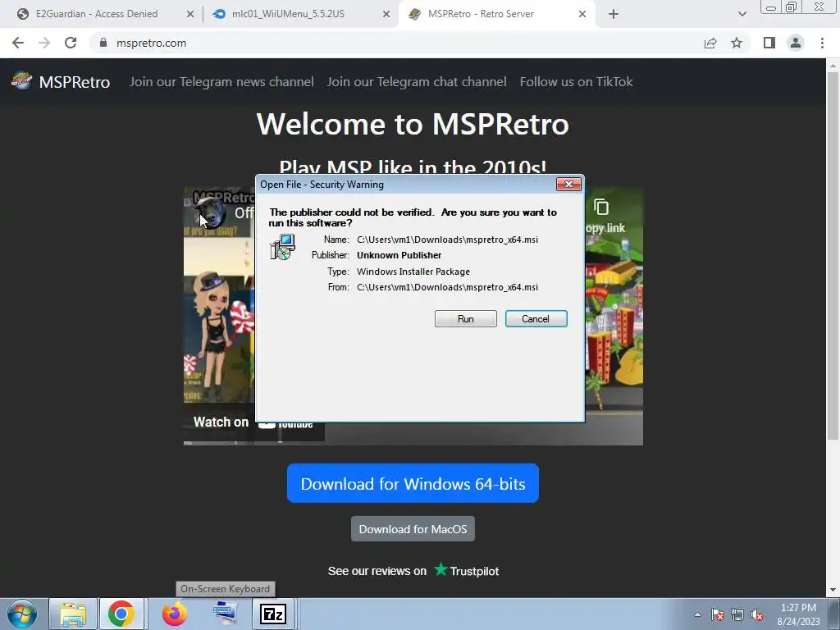Close the MSPRetro tab
Viewport: 840px width, 630px height.
click(x=582, y=15)
